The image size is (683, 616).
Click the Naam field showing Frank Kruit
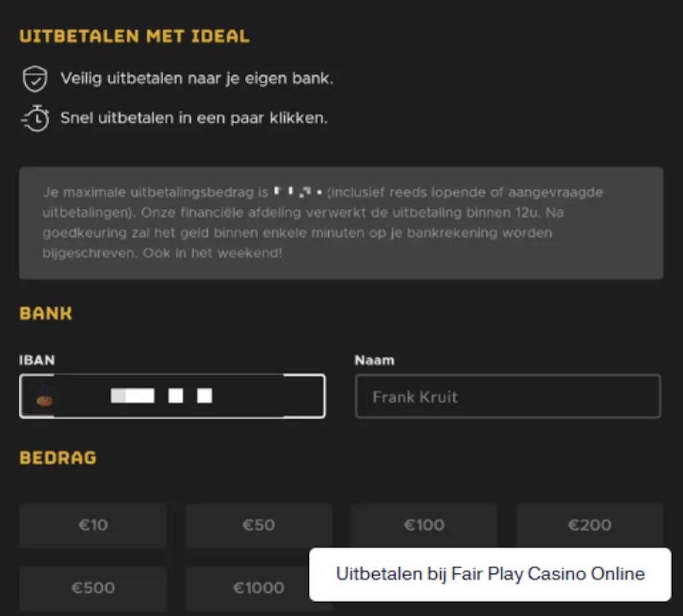[508, 396]
